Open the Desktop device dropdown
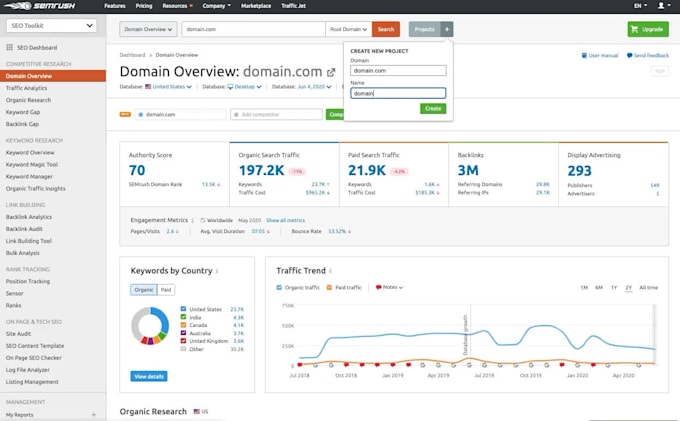 [x=244, y=87]
